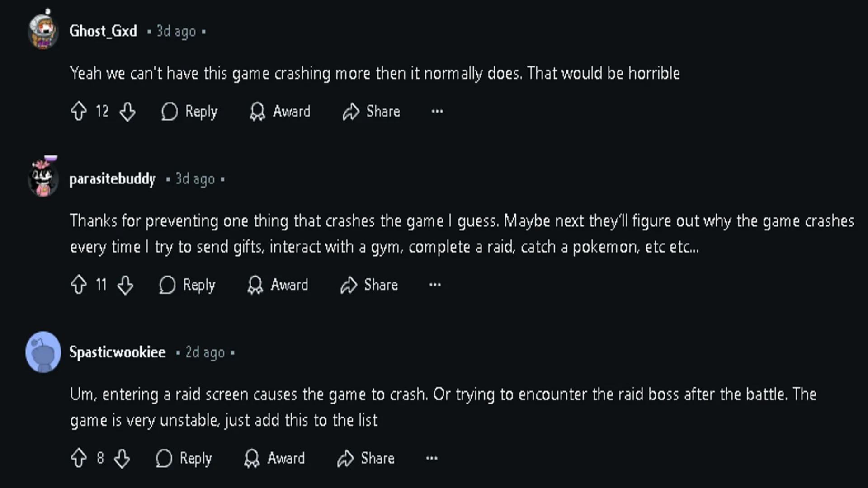This screenshot has height=488, width=868.
Task: Click the downvote arrow on Ghost_Gxd comment
Action: pos(127,112)
